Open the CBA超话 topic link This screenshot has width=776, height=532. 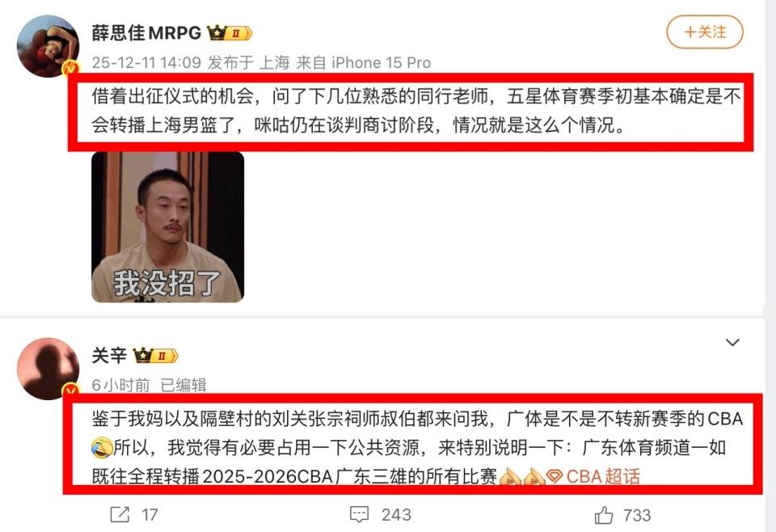603,476
